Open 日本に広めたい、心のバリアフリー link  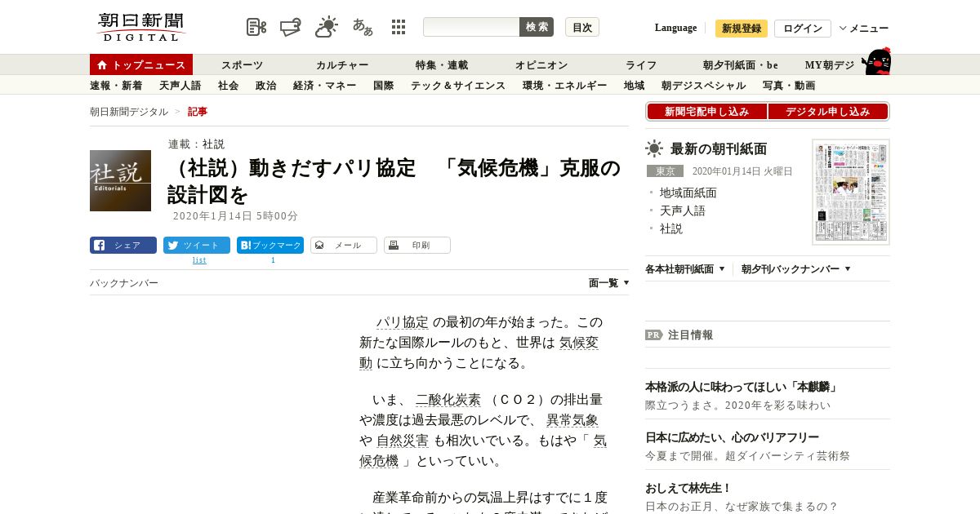pyautogui.click(x=732, y=437)
